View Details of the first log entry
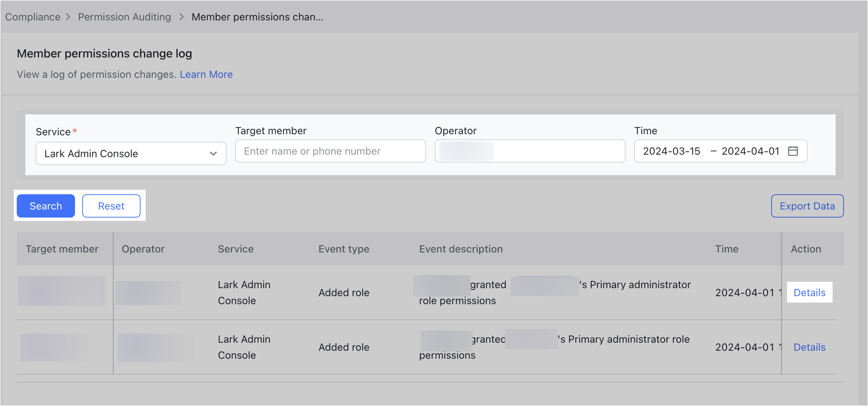 pyautogui.click(x=809, y=292)
